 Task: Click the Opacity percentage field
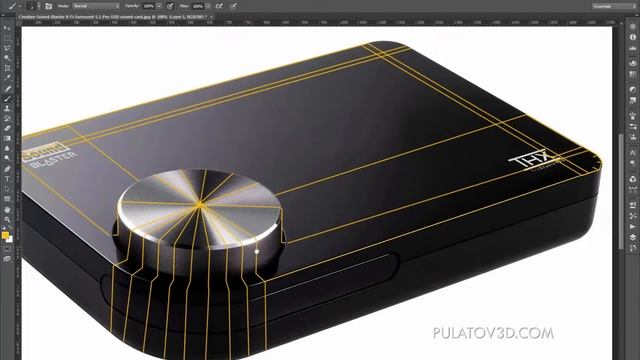pyautogui.click(x=149, y=6)
